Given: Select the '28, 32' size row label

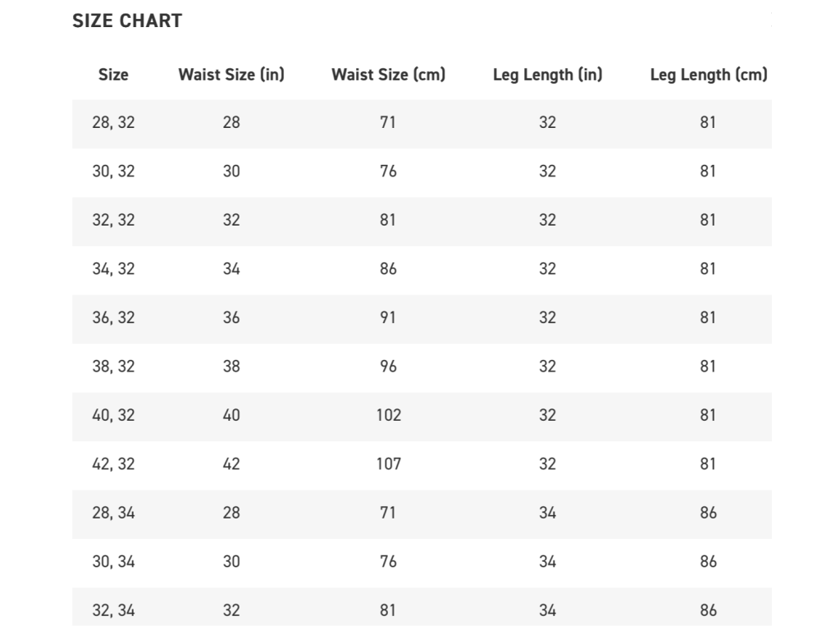Looking at the screenshot, I should pyautogui.click(x=113, y=122).
